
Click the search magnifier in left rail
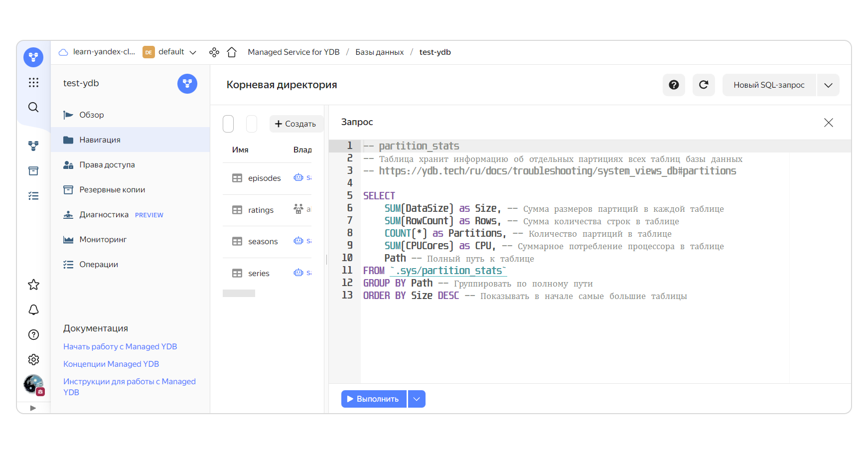click(x=33, y=107)
